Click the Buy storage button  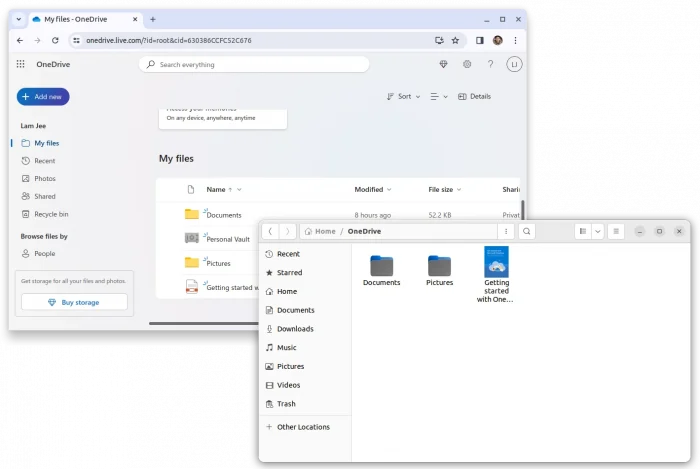[x=74, y=302]
